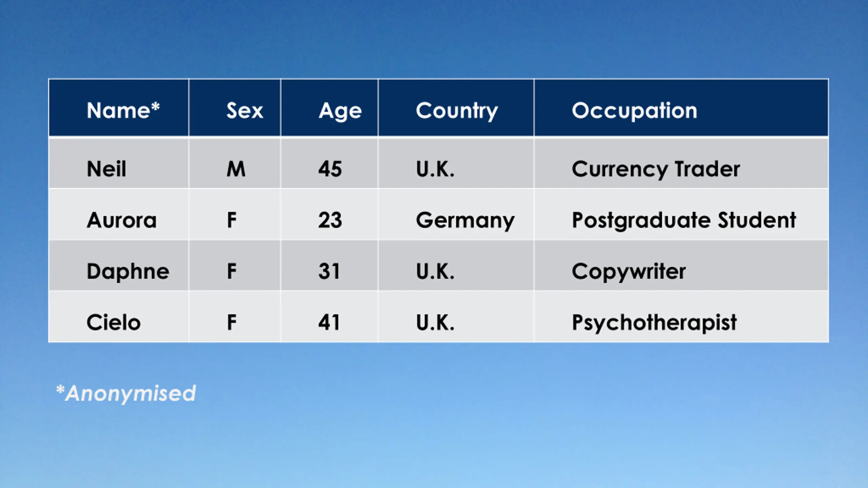Viewport: 868px width, 488px height.
Task: Click the Sex column header
Action: (x=235, y=108)
